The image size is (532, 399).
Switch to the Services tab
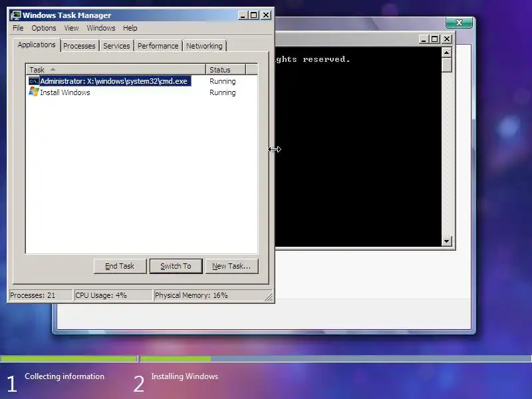click(x=116, y=46)
